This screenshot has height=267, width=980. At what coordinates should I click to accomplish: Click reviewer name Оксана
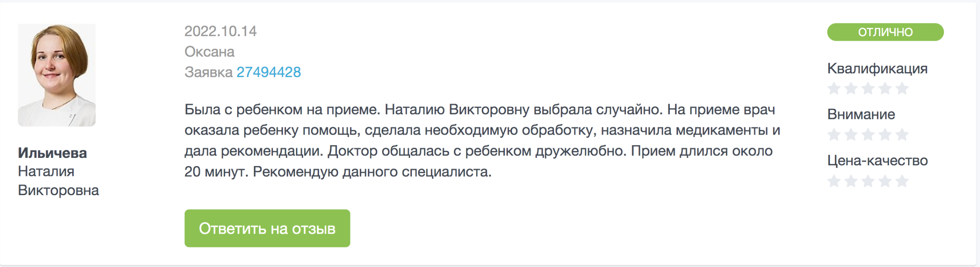(x=209, y=52)
